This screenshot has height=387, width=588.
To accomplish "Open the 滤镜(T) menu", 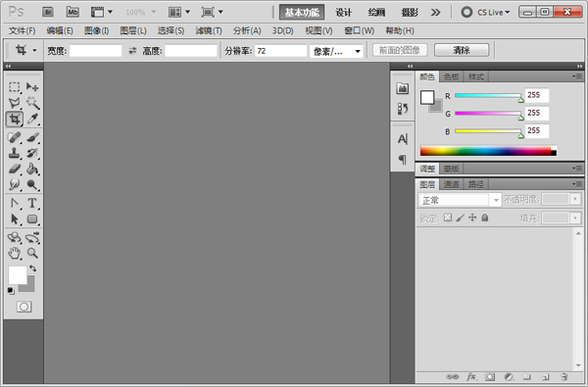I will 209,30.
